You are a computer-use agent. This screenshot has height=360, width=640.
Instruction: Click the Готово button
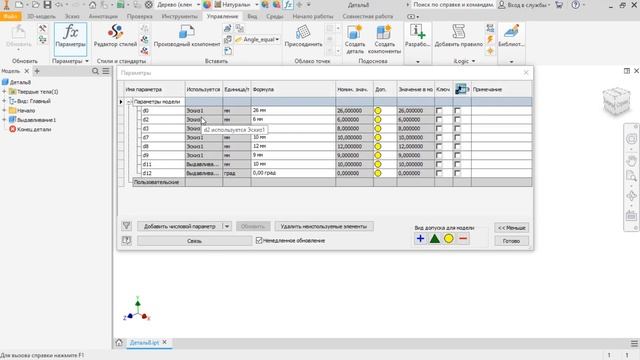pyautogui.click(x=511, y=241)
